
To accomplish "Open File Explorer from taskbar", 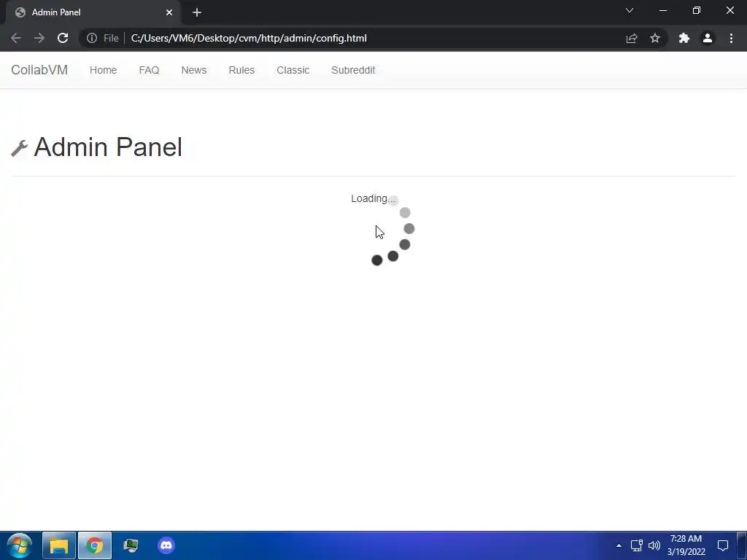I will 59,545.
